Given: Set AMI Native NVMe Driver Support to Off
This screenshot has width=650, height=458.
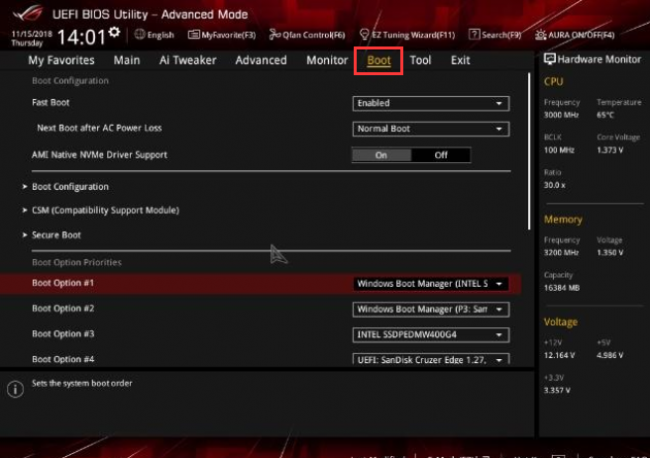Looking at the screenshot, I should pyautogui.click(x=441, y=155).
